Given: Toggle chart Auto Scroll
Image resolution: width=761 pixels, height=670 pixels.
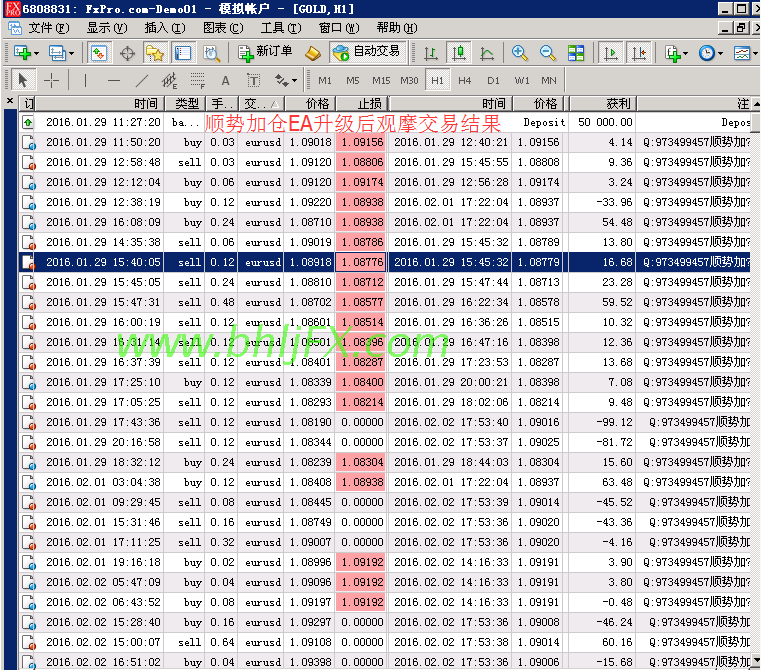Looking at the screenshot, I should tap(611, 53).
